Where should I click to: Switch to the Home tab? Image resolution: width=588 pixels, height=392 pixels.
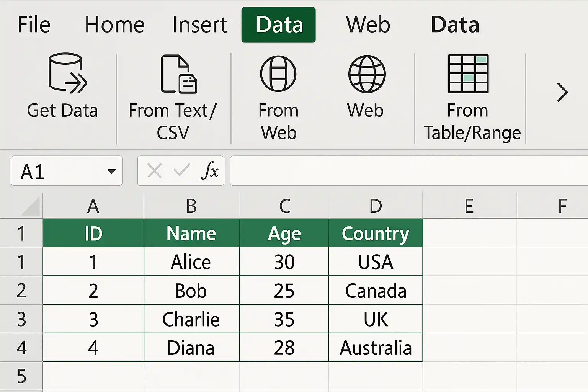tap(114, 25)
